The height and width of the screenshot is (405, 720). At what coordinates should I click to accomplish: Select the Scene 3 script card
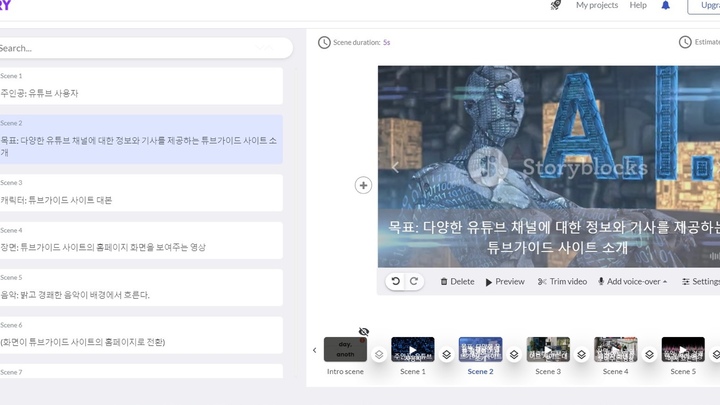pos(141,192)
